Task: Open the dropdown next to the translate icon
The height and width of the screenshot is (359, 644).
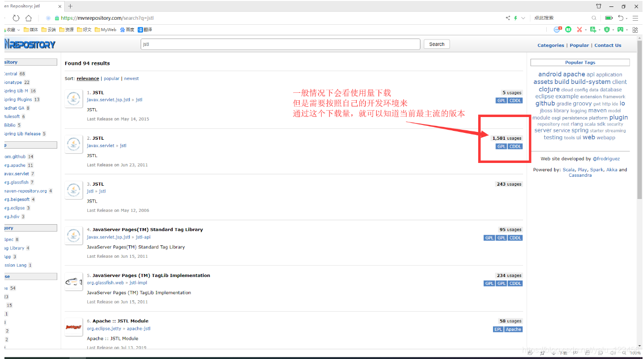Action: (x=600, y=30)
